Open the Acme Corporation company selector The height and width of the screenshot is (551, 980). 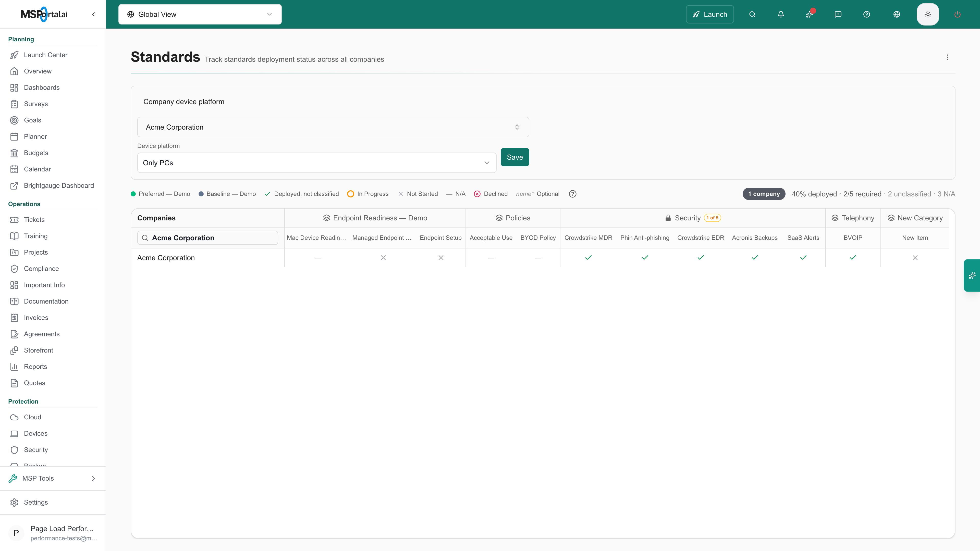click(333, 127)
